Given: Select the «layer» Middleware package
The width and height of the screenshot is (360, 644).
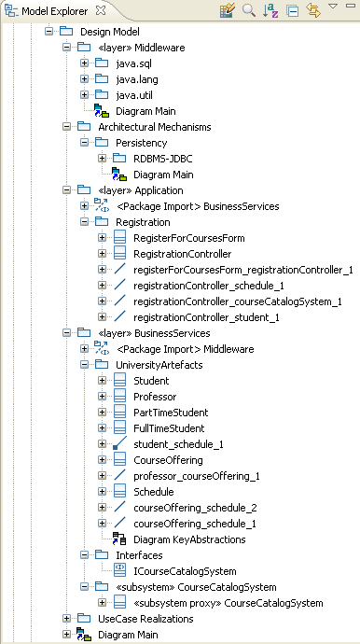Looking at the screenshot, I should (141, 48).
